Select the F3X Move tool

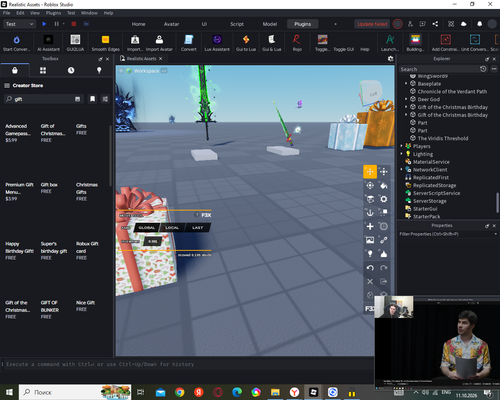click(x=370, y=172)
